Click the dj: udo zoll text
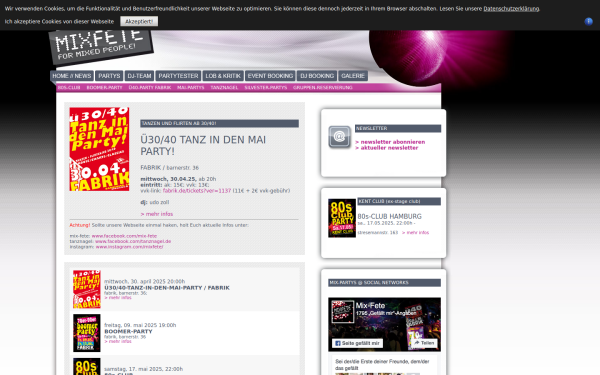This screenshot has height=375, width=600. click(x=155, y=202)
